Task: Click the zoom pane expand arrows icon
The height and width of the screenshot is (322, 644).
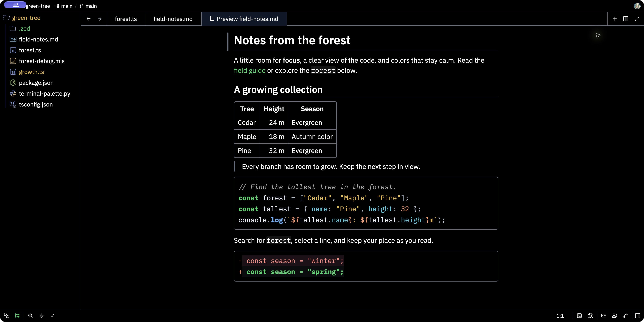Action: tap(637, 19)
